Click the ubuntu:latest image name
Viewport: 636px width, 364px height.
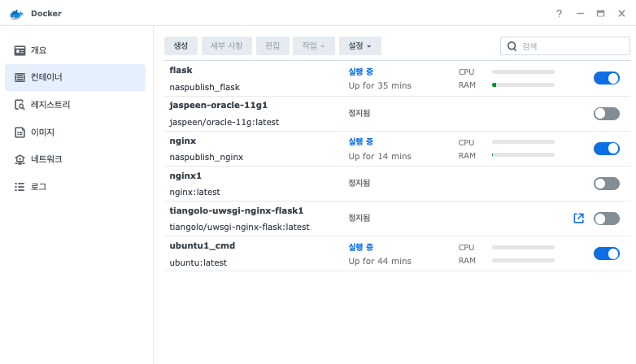pyautogui.click(x=198, y=262)
